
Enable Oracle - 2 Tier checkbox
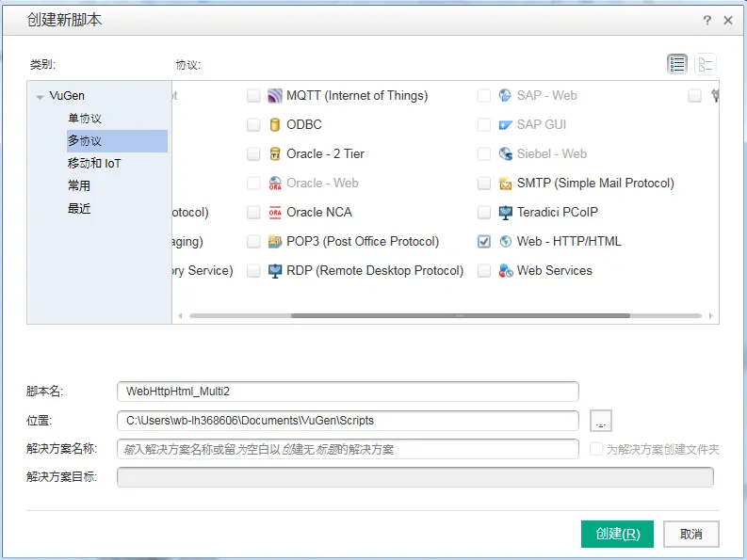pos(253,153)
